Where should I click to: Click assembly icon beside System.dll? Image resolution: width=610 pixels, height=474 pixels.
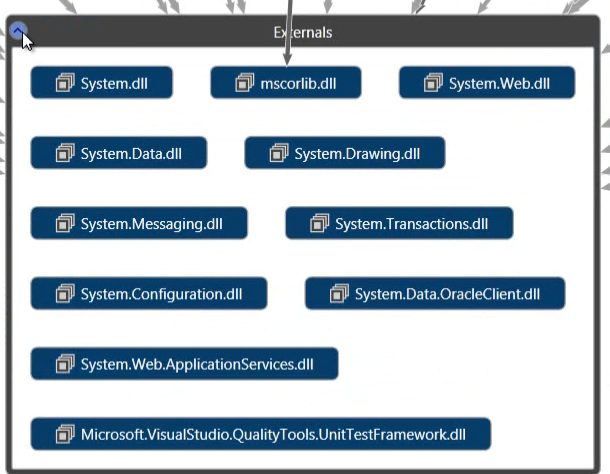pos(65,83)
